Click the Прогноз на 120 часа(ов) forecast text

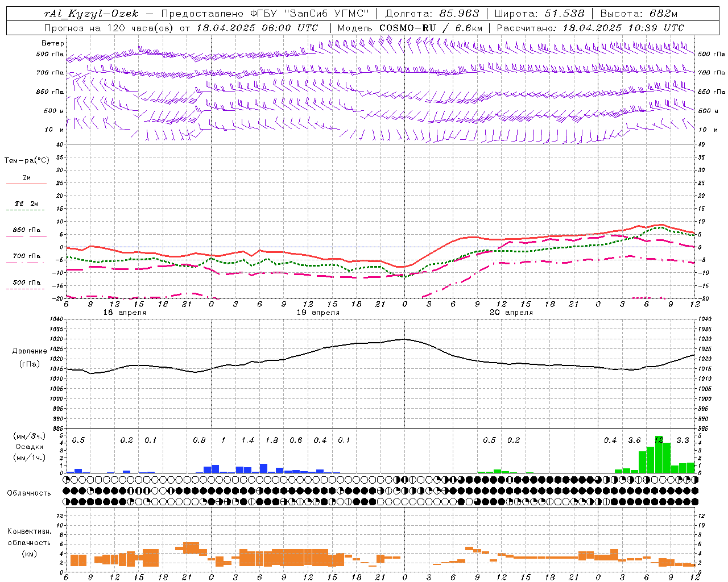click(109, 28)
